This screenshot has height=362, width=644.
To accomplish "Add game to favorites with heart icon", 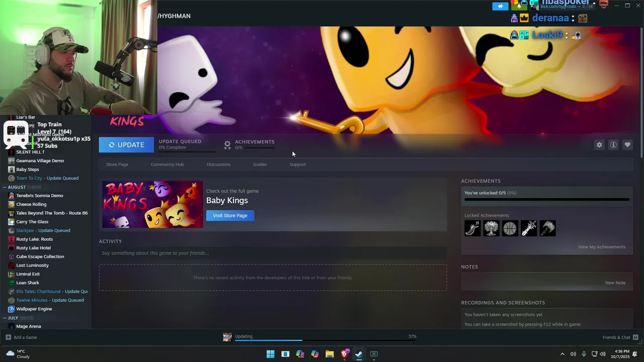I will [x=627, y=145].
